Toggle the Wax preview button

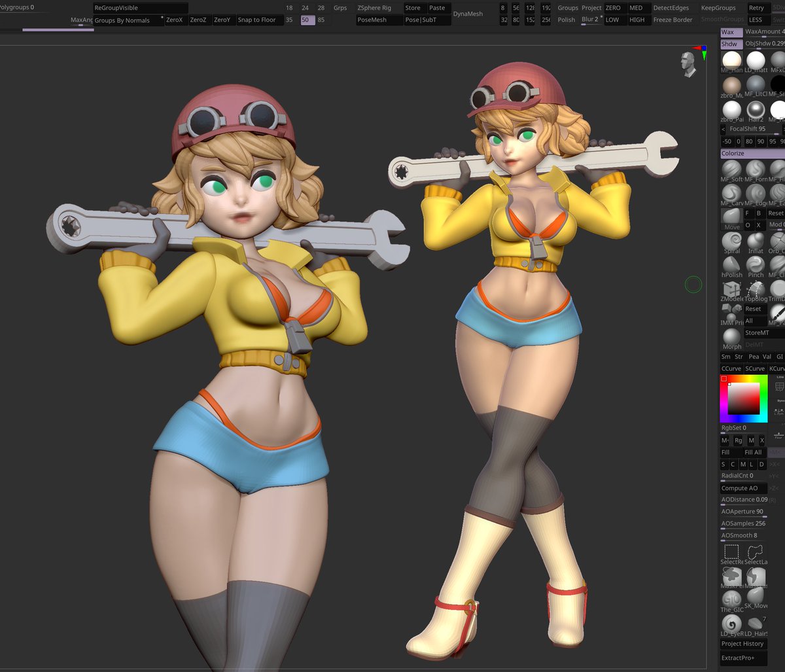(731, 32)
